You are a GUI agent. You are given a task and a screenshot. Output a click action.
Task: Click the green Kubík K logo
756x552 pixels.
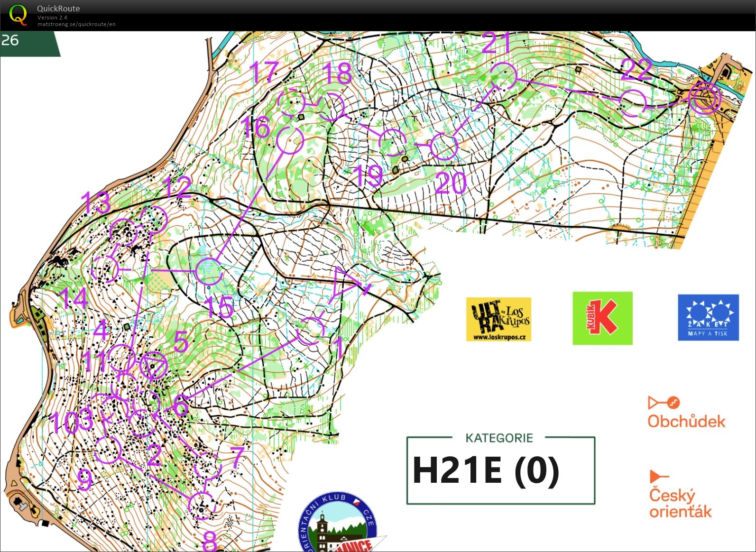[602, 318]
